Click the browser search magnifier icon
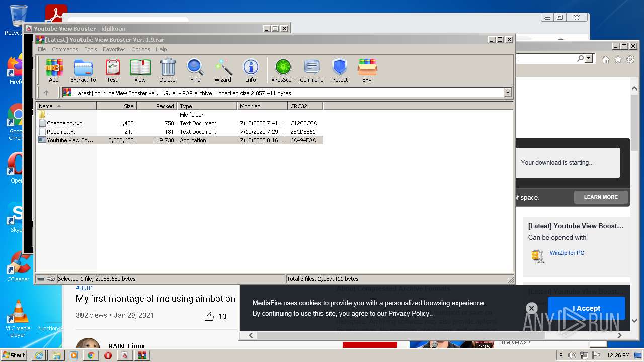 tap(581, 58)
